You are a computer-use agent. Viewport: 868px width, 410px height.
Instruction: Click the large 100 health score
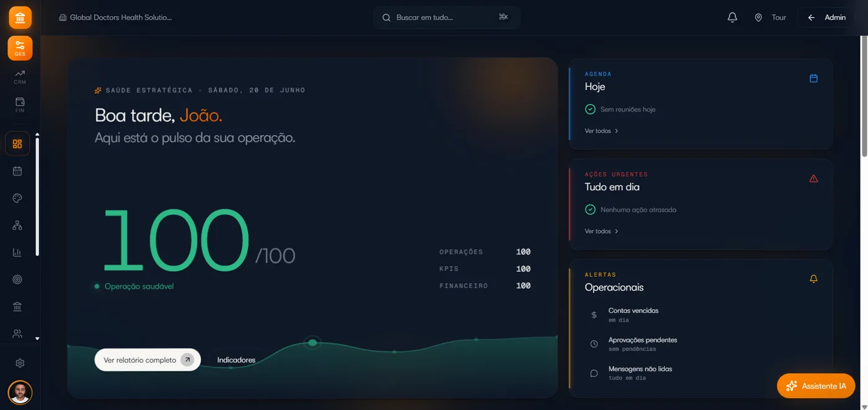click(x=176, y=240)
